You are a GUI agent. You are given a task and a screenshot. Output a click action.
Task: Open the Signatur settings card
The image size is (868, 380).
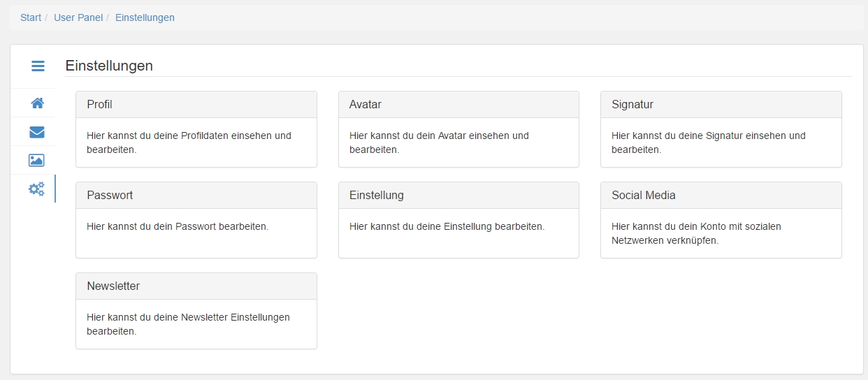[721, 129]
